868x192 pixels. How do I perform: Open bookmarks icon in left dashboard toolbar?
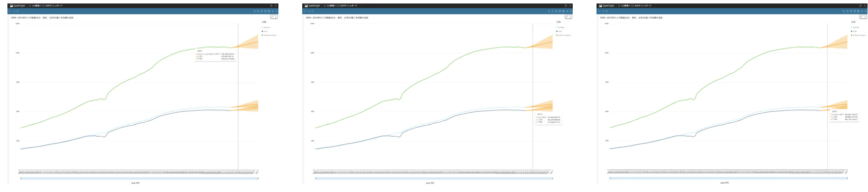pos(258,11)
